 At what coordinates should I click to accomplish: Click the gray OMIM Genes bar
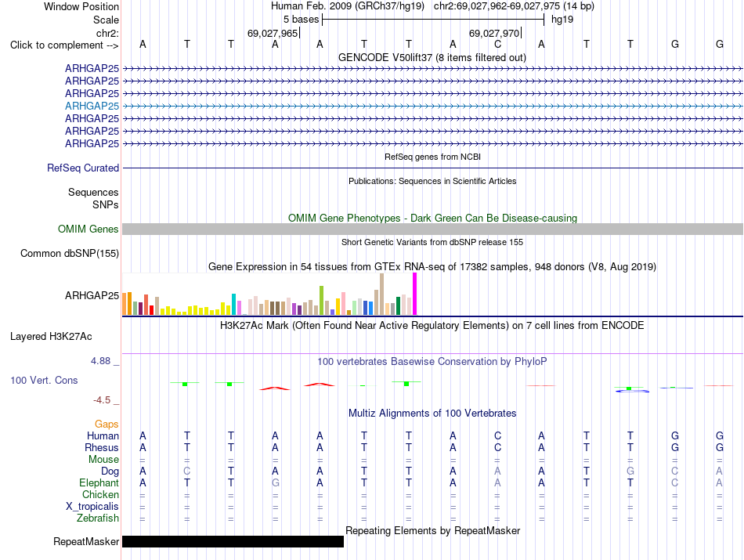coord(432,229)
